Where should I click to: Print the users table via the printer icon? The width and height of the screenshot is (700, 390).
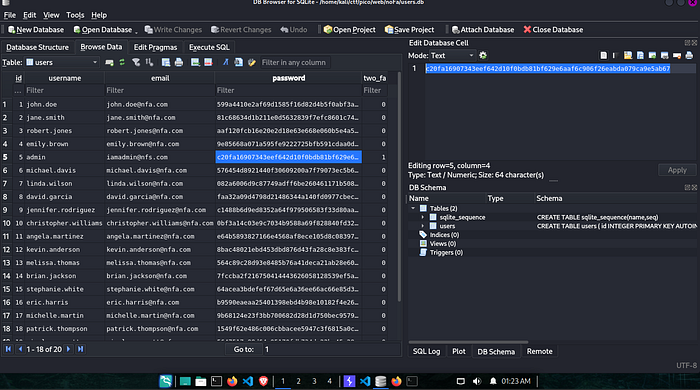[x=179, y=62]
